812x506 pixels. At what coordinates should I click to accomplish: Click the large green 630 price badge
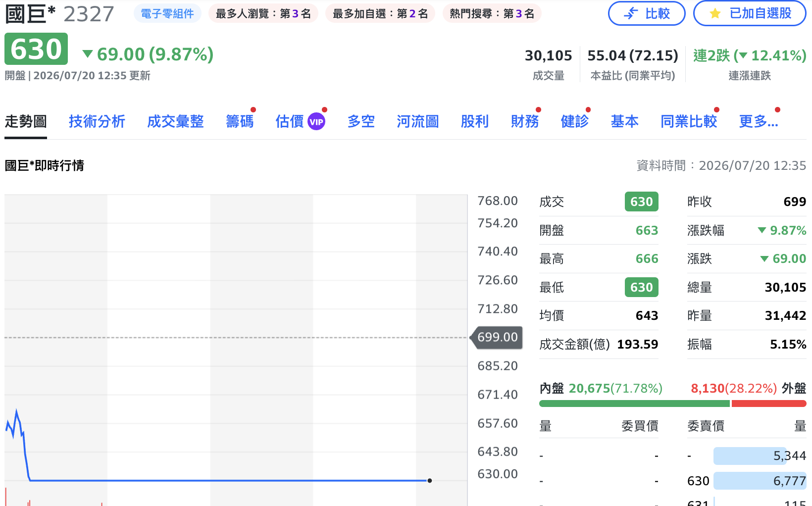click(36, 49)
